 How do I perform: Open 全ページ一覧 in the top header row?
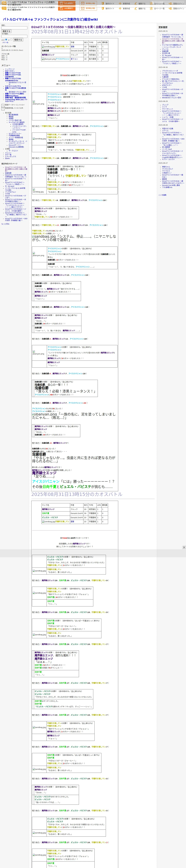pos(157,4)
